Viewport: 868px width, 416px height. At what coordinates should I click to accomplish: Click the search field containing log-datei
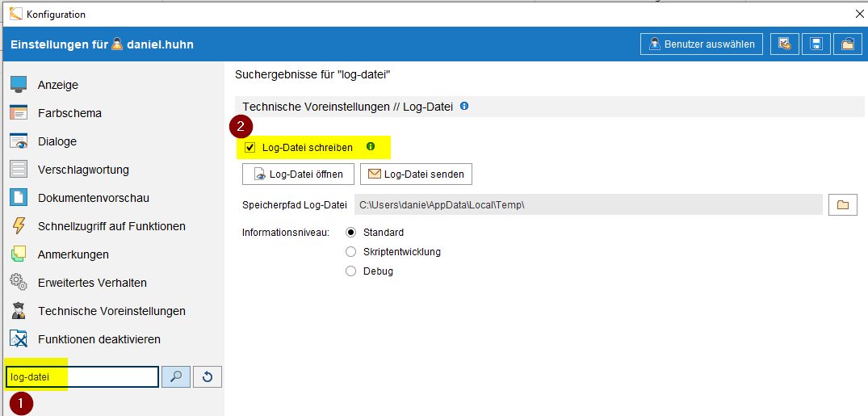(82, 376)
